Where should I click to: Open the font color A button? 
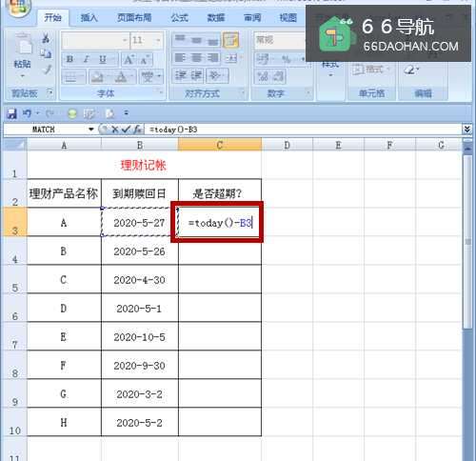tap(121, 76)
